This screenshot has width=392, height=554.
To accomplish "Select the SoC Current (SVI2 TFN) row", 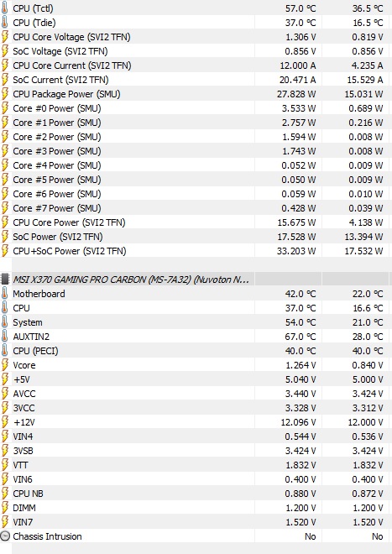I will (x=196, y=80).
